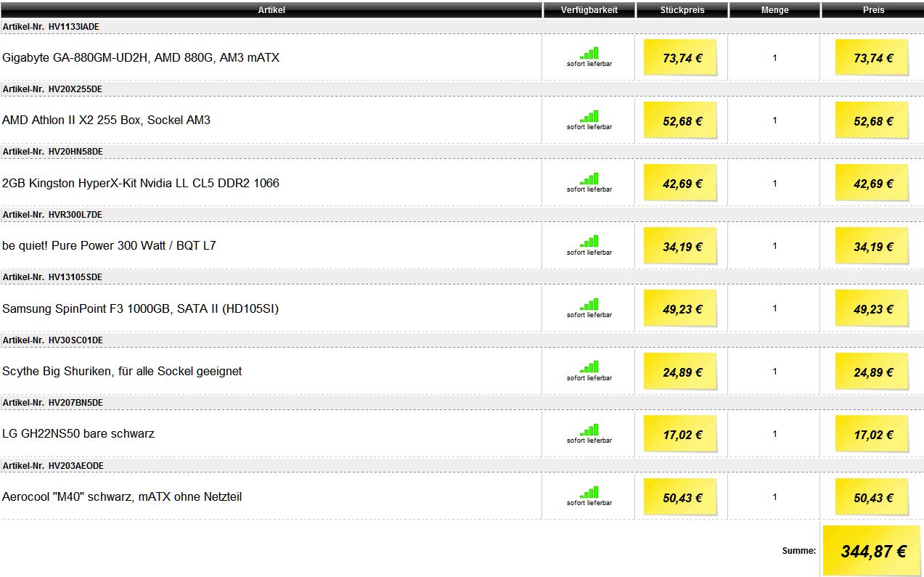
Task: Open Aerocool "M40" schwarz product name
Action: (x=122, y=496)
